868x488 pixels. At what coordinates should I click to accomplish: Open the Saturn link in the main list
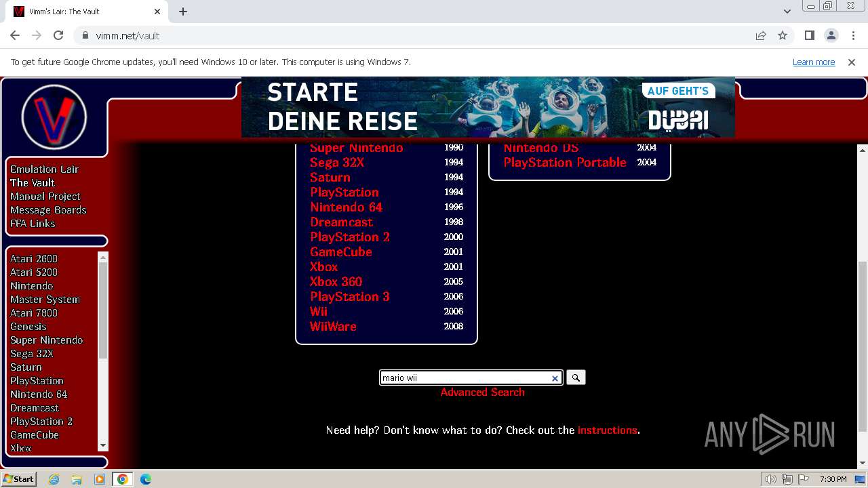coord(330,177)
